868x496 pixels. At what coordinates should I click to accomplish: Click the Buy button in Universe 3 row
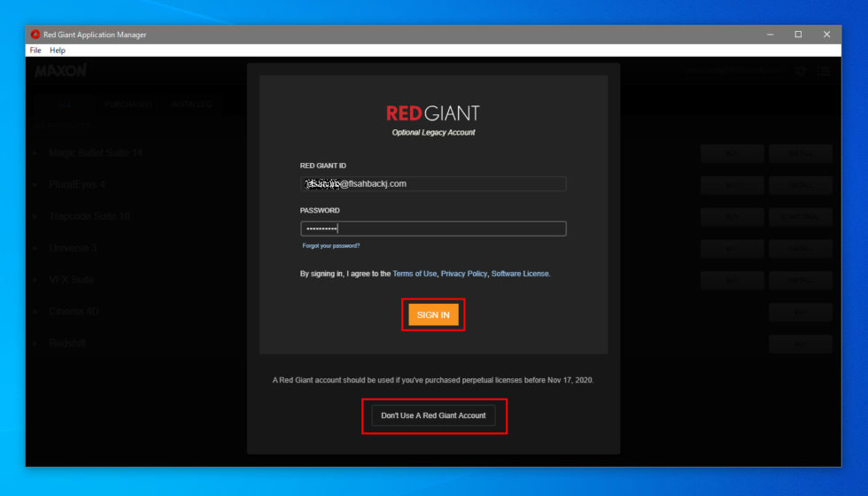pos(732,249)
